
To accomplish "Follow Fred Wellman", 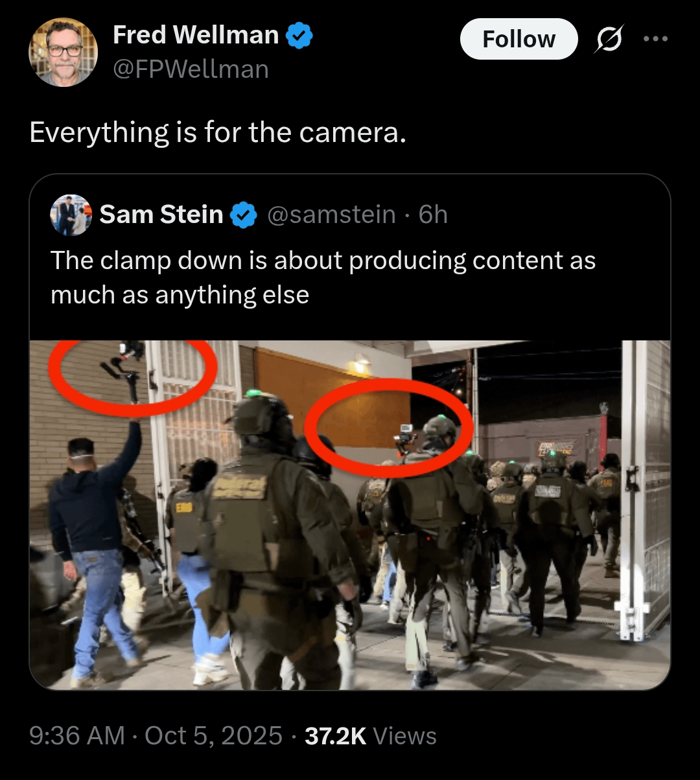I will (519, 39).
